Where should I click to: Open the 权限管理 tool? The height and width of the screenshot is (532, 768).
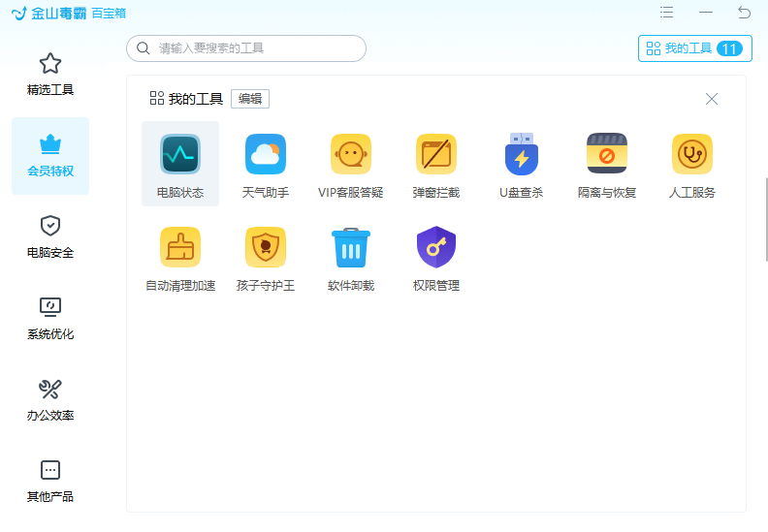(x=436, y=258)
